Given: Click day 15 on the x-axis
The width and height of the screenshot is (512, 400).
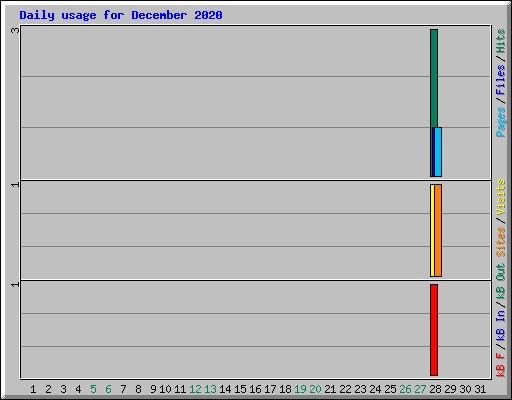Looking at the screenshot, I should coord(240,389).
